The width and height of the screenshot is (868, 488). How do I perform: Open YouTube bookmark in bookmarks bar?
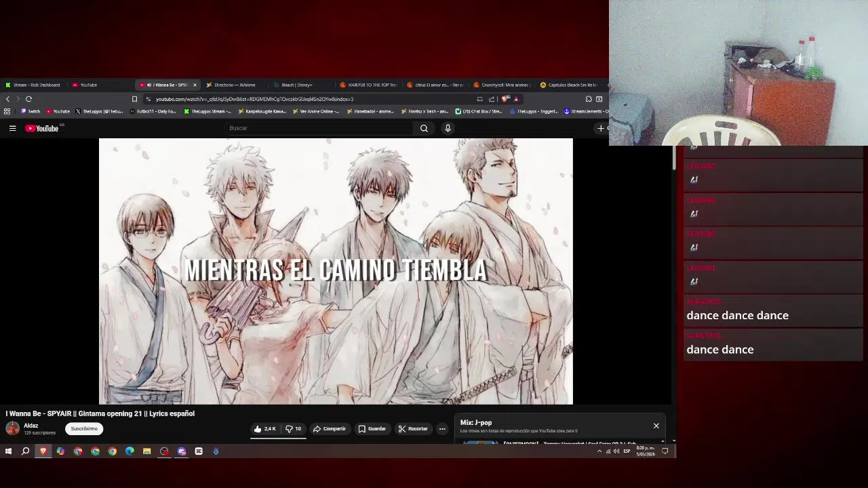pos(58,111)
